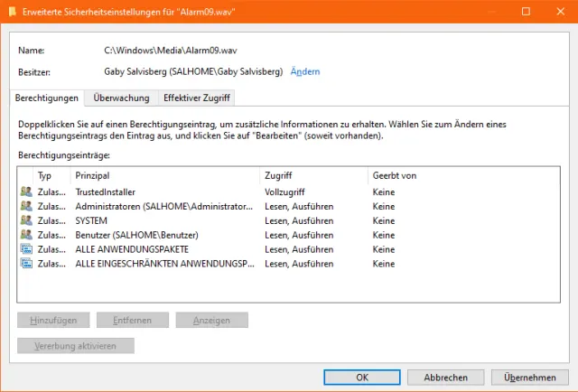Click the Abbrechen button
This screenshot has width=578, height=392.
[445, 378]
